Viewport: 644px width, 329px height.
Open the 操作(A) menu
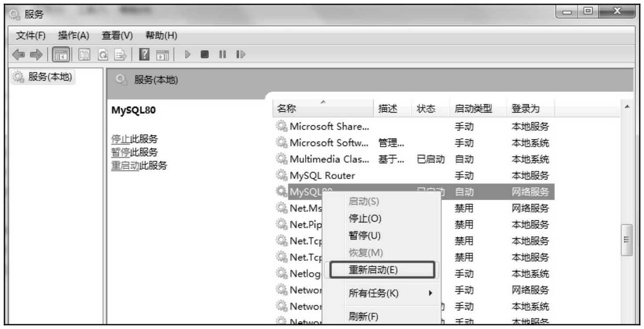coord(73,35)
